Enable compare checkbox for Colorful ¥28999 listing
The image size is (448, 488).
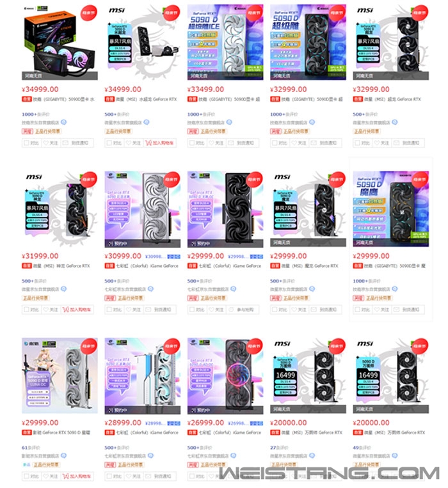(109, 476)
